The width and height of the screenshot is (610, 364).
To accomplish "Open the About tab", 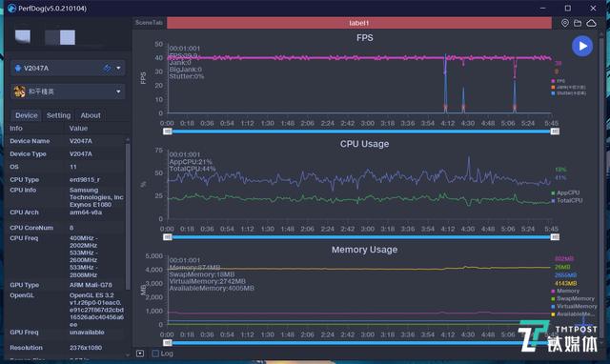I will [x=91, y=115].
